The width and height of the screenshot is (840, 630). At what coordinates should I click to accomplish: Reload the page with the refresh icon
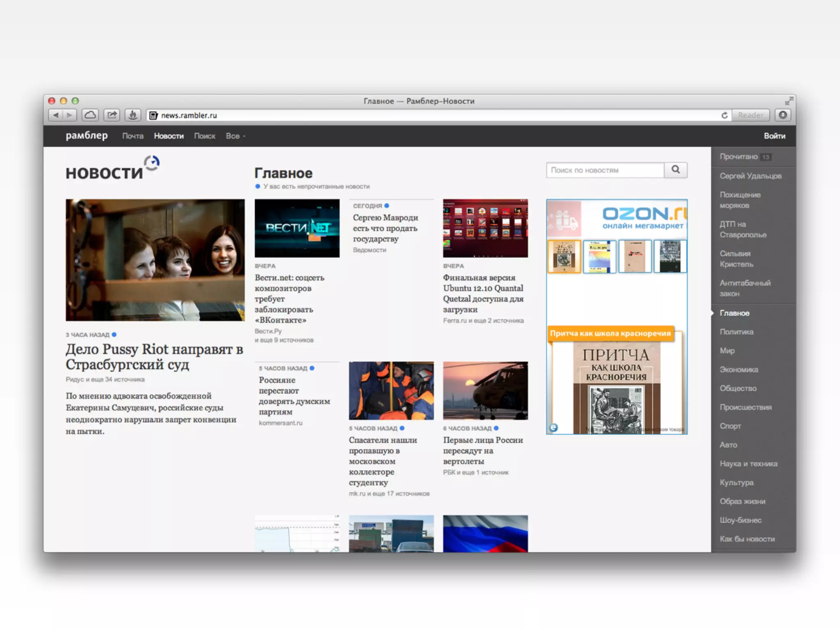(724, 115)
